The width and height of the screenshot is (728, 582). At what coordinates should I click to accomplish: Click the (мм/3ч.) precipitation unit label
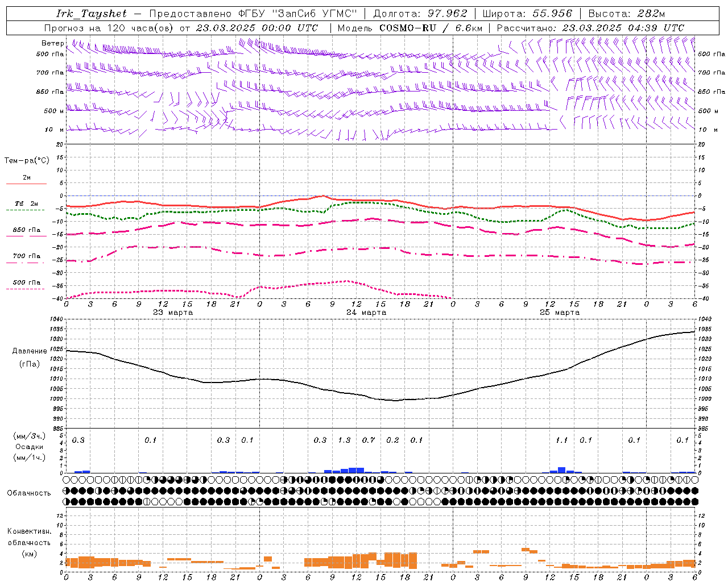tap(29, 436)
